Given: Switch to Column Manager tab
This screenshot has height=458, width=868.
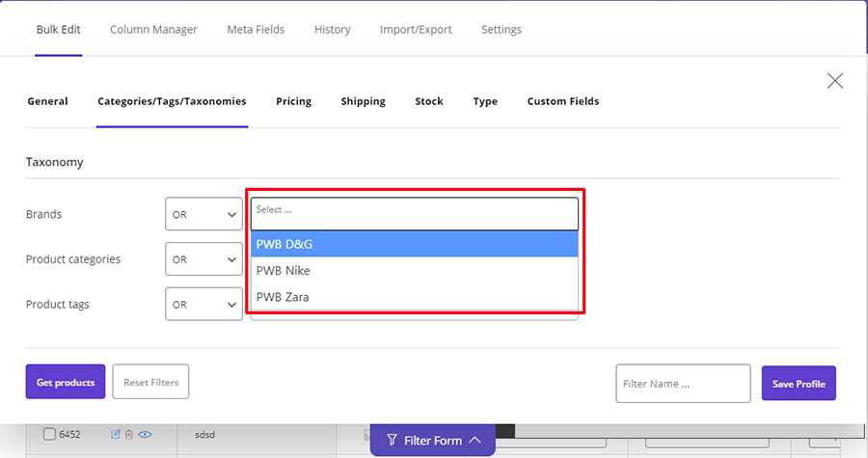Looking at the screenshot, I should [x=153, y=29].
